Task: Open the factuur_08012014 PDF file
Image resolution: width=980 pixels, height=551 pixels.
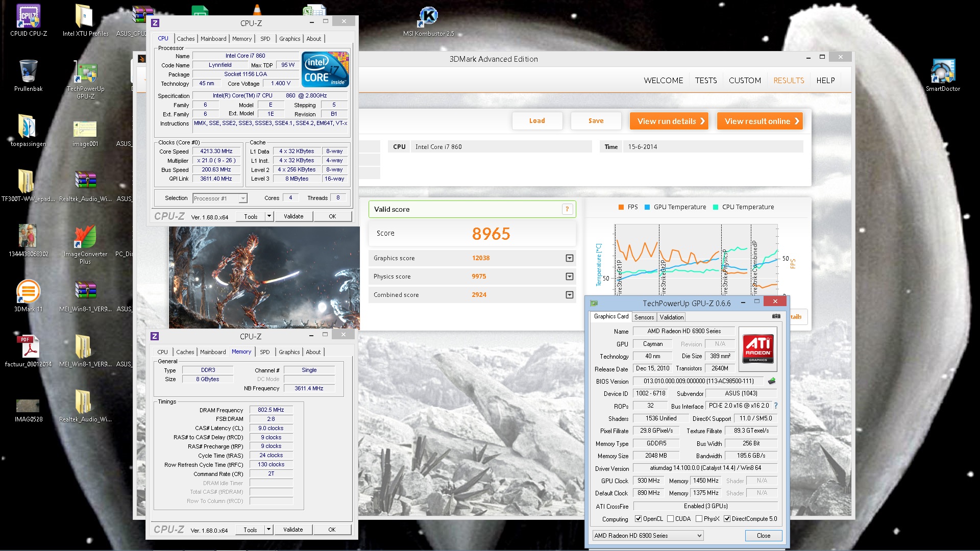Action: tap(29, 351)
